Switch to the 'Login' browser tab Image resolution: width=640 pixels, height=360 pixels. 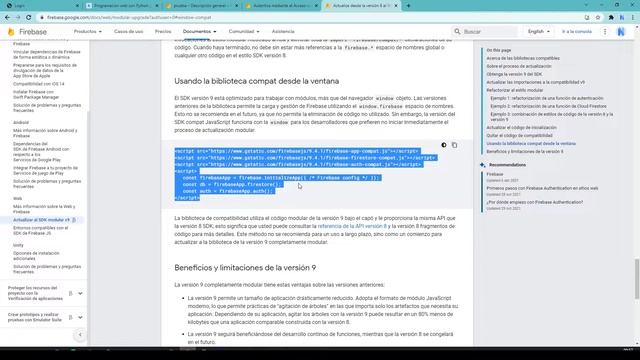pos(41,6)
